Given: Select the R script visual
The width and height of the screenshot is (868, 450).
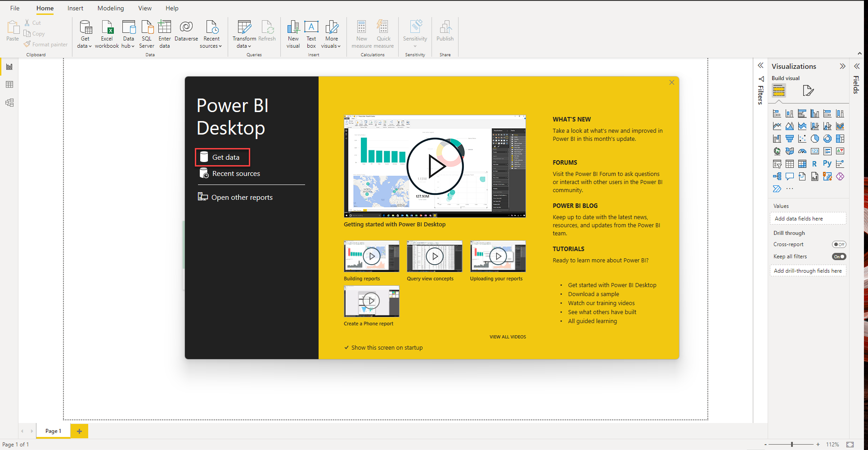Looking at the screenshot, I should pos(814,164).
